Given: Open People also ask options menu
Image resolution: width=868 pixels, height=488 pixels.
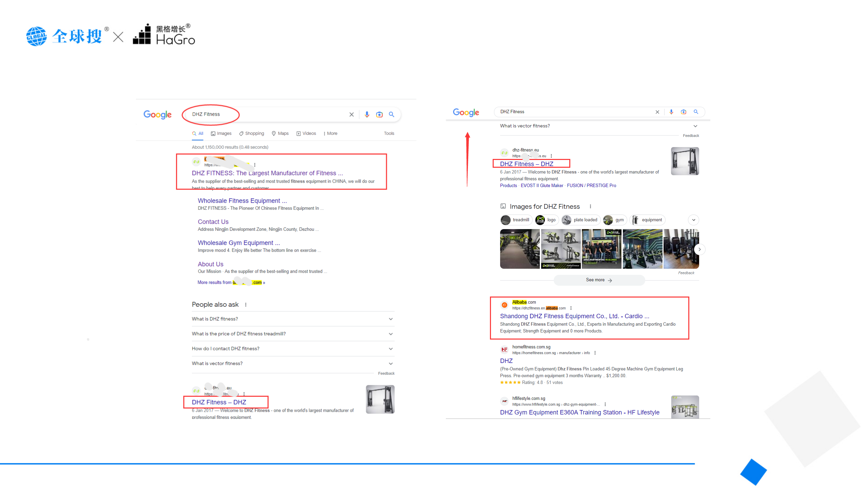Looking at the screenshot, I should pyautogui.click(x=246, y=305).
